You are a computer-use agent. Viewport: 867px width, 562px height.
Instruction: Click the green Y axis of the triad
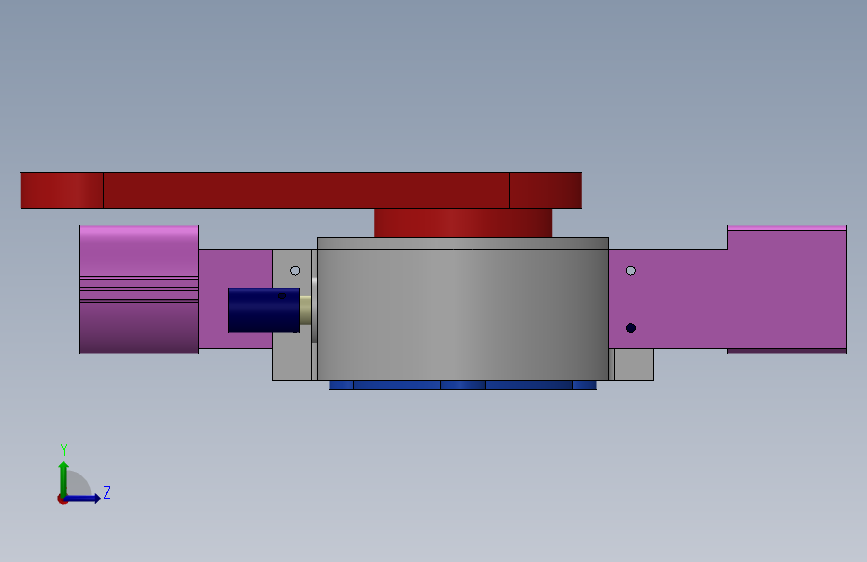[64, 479]
